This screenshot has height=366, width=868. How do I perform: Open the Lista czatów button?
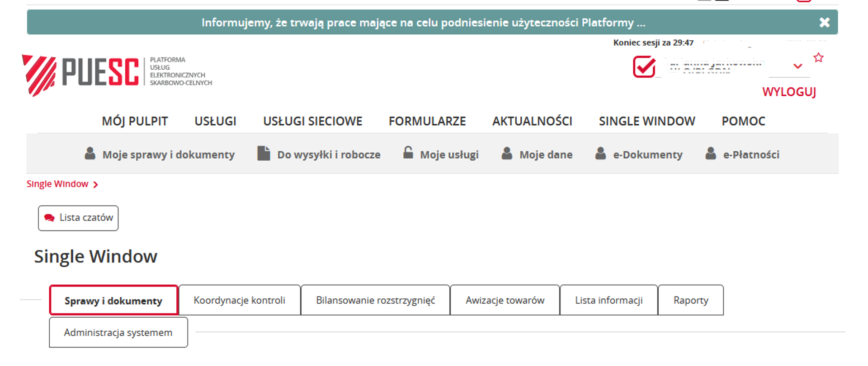pos(79,218)
